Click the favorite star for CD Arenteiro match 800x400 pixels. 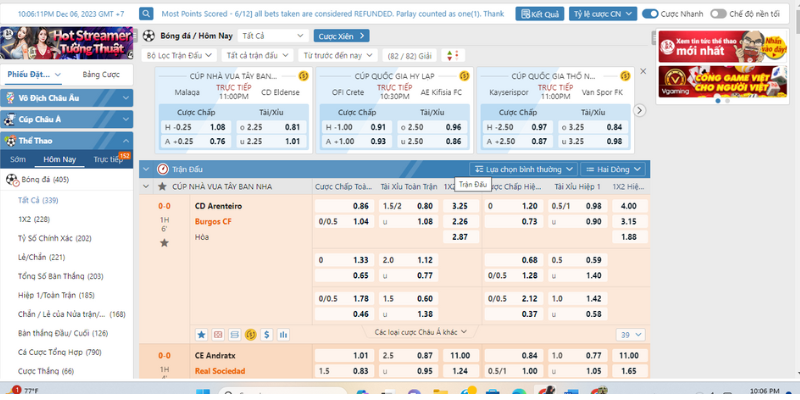(164, 242)
